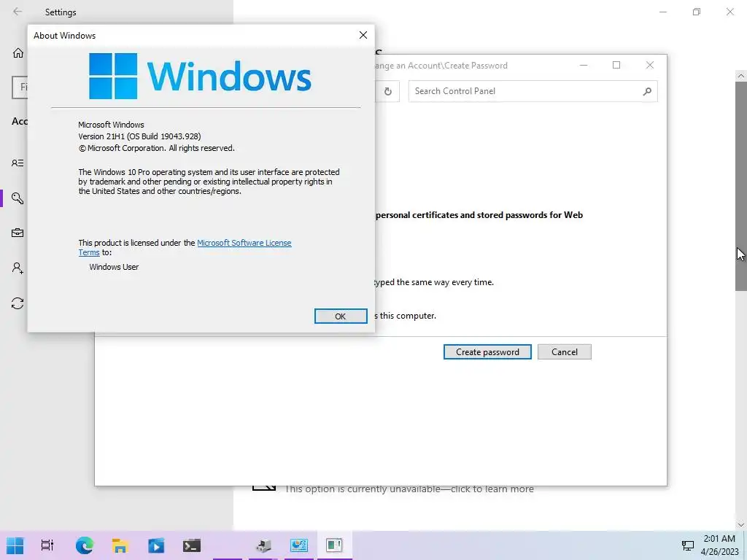Click the Version 21H1 build text

click(x=139, y=136)
